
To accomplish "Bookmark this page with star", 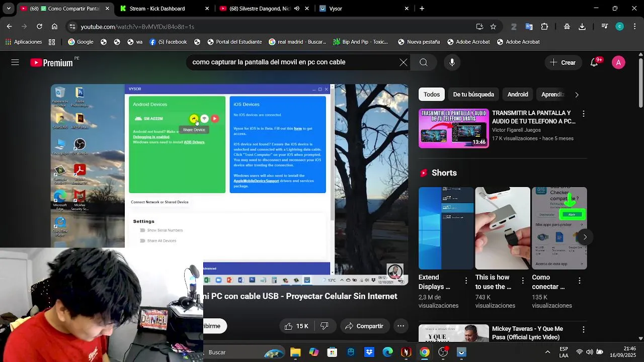I will 493,27.
